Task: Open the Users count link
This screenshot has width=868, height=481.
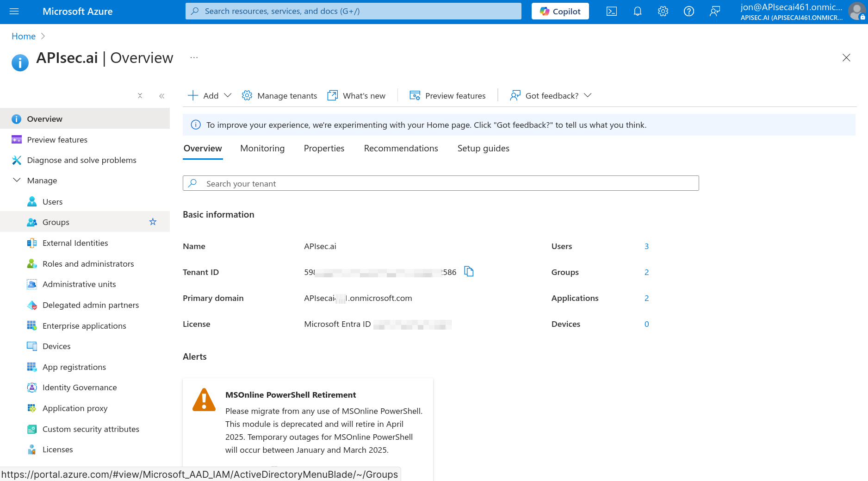Action: [646, 246]
